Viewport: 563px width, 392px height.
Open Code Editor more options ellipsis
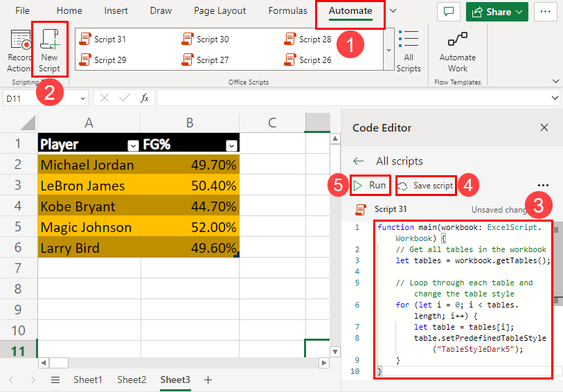[x=543, y=185]
